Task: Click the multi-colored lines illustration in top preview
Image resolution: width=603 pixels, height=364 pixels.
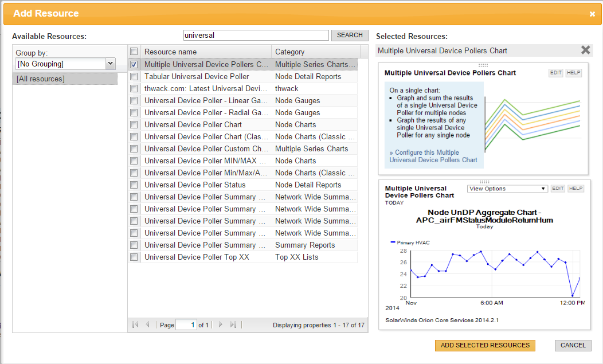Action: (x=532, y=124)
